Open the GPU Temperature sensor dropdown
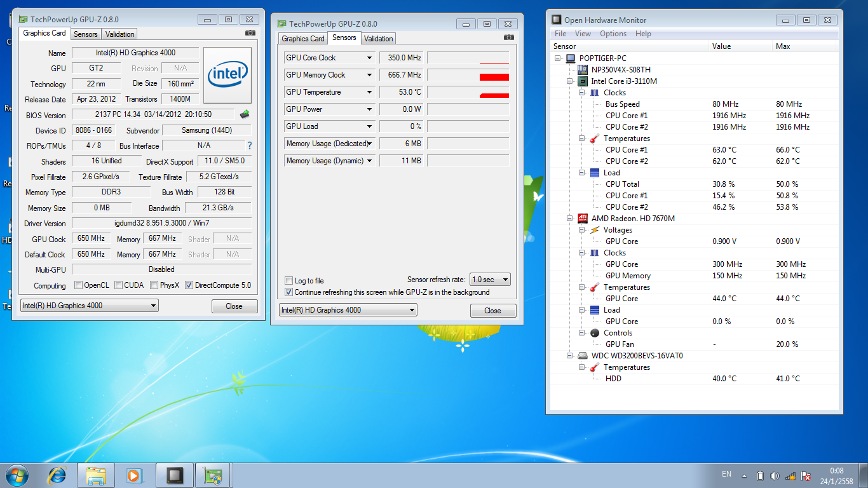Screen dimensions: 868x488 369,92
